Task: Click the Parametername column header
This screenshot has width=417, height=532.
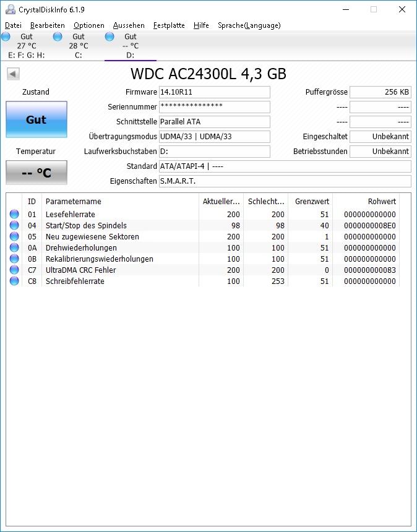Action: [120, 202]
